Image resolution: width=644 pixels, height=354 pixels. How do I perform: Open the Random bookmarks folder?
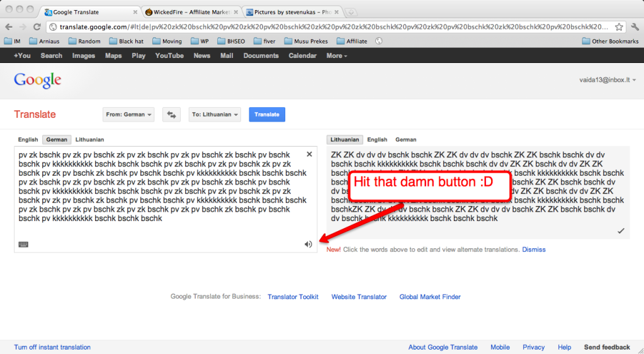point(84,41)
